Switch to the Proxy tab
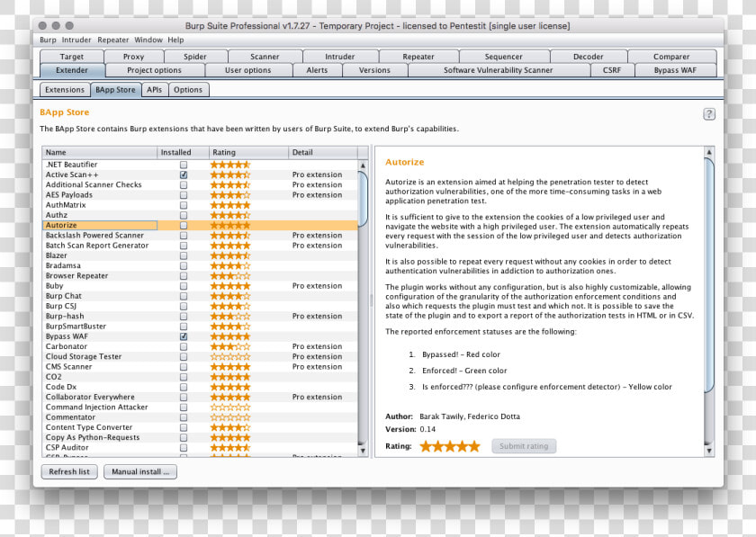The width and height of the screenshot is (756, 537). pos(133,57)
